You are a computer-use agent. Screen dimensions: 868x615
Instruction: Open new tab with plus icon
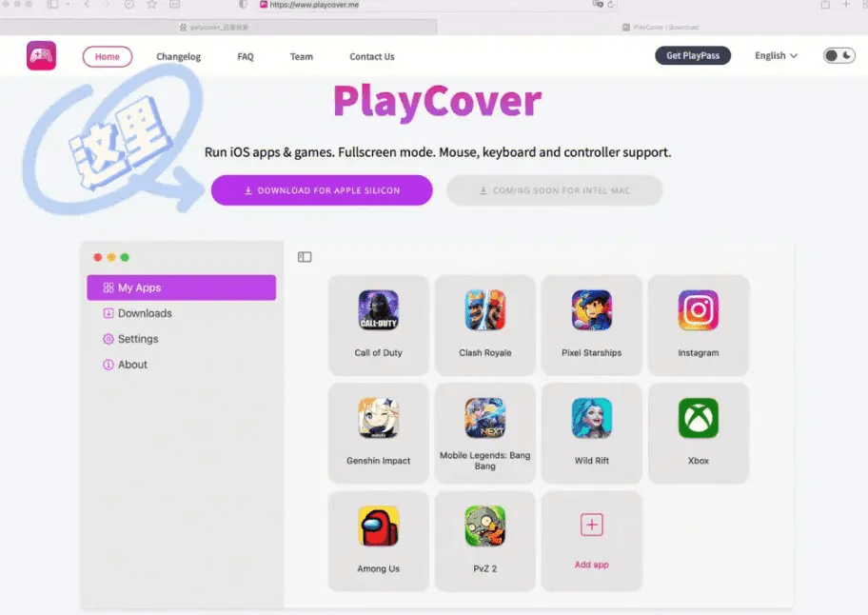846,5
